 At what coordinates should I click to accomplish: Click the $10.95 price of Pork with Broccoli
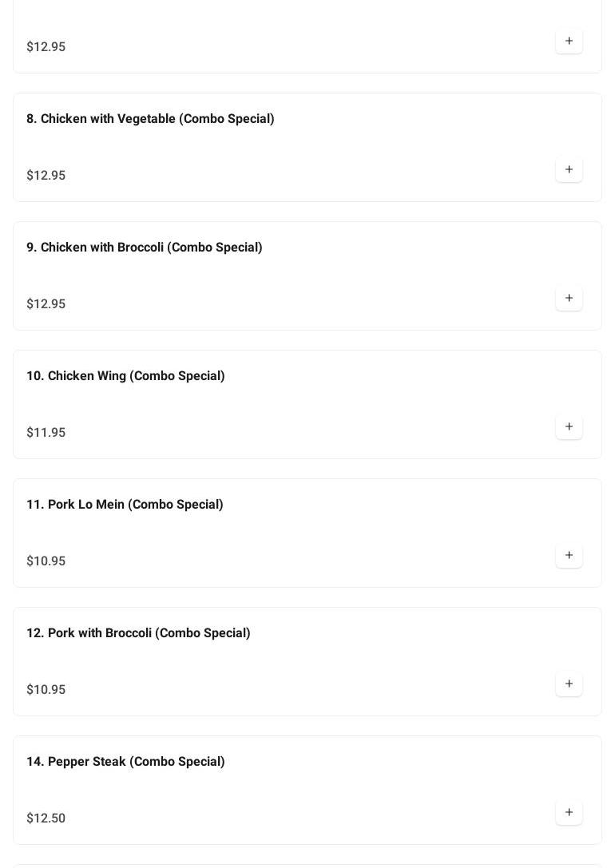pos(46,690)
